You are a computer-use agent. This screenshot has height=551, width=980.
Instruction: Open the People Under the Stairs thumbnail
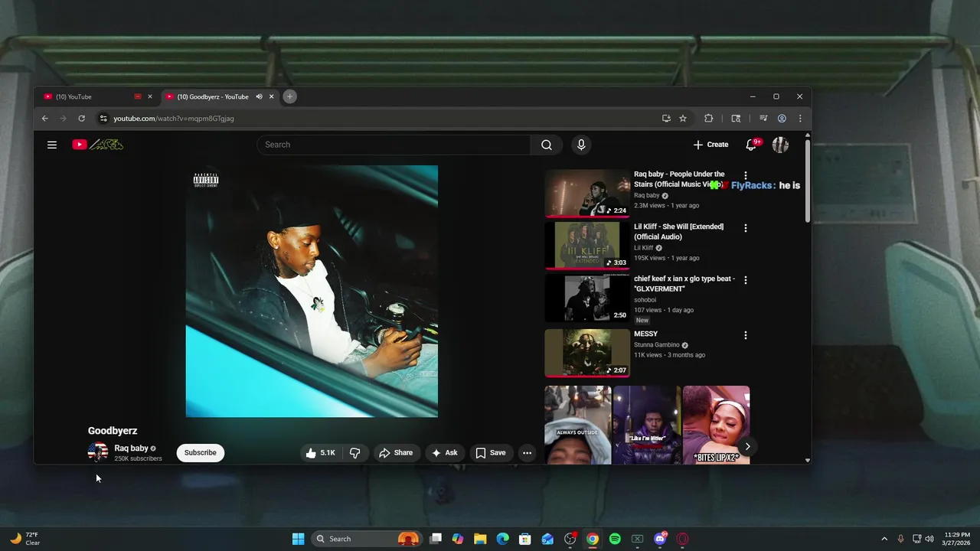pyautogui.click(x=587, y=194)
